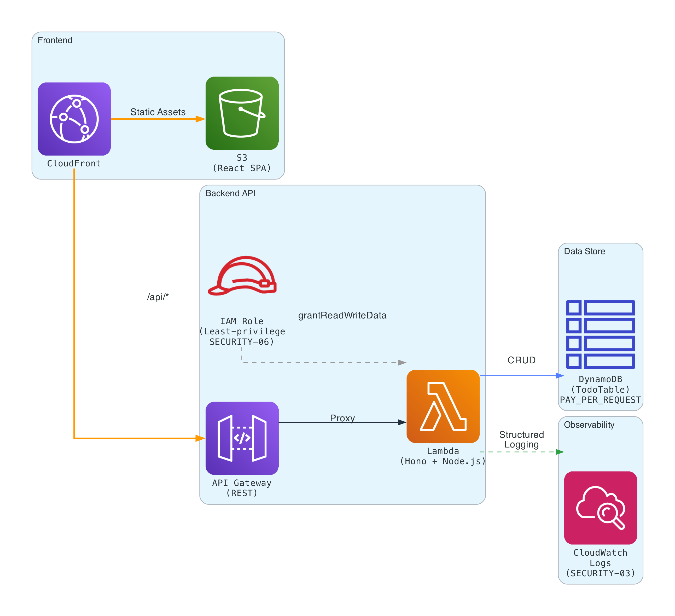Screen dimensions: 675x616
Task: Toggle the dashed grantReadWriteData arrow
Action: pyautogui.click(x=325, y=362)
